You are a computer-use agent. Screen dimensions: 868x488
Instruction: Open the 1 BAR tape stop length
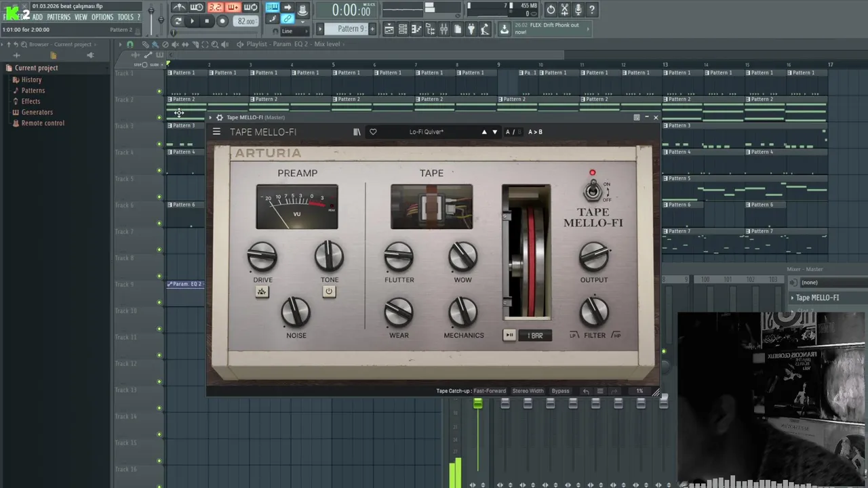(535, 335)
